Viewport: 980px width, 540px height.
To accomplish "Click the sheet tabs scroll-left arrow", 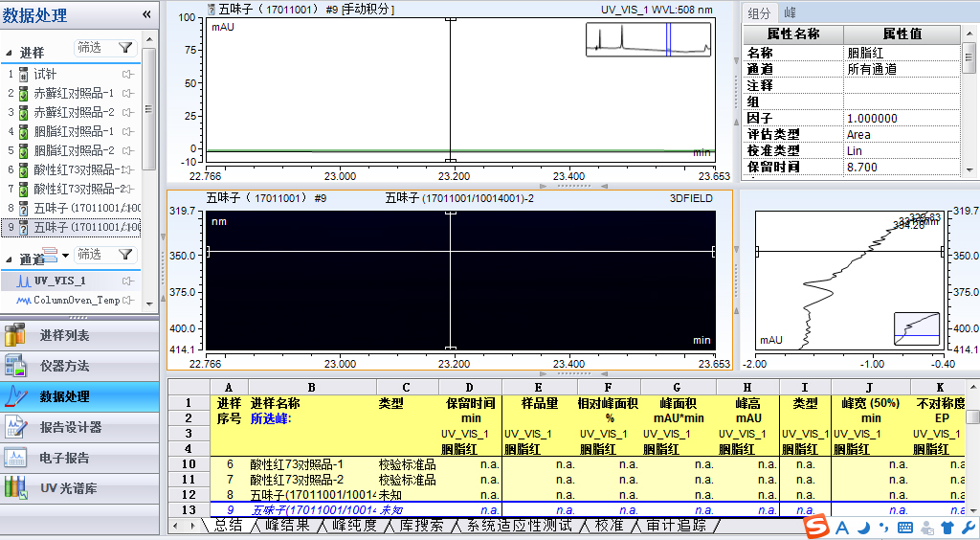I will click(x=176, y=526).
